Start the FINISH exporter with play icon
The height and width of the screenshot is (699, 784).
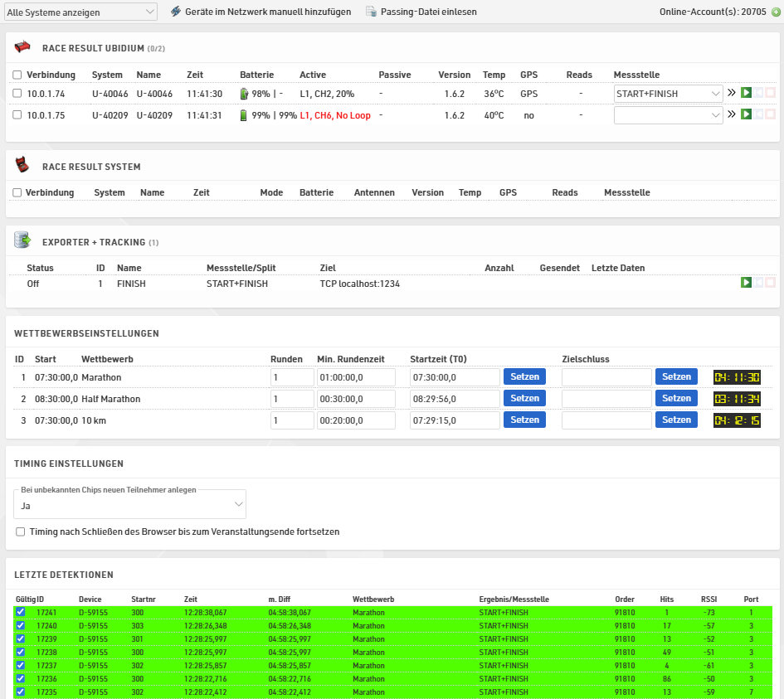(x=746, y=283)
